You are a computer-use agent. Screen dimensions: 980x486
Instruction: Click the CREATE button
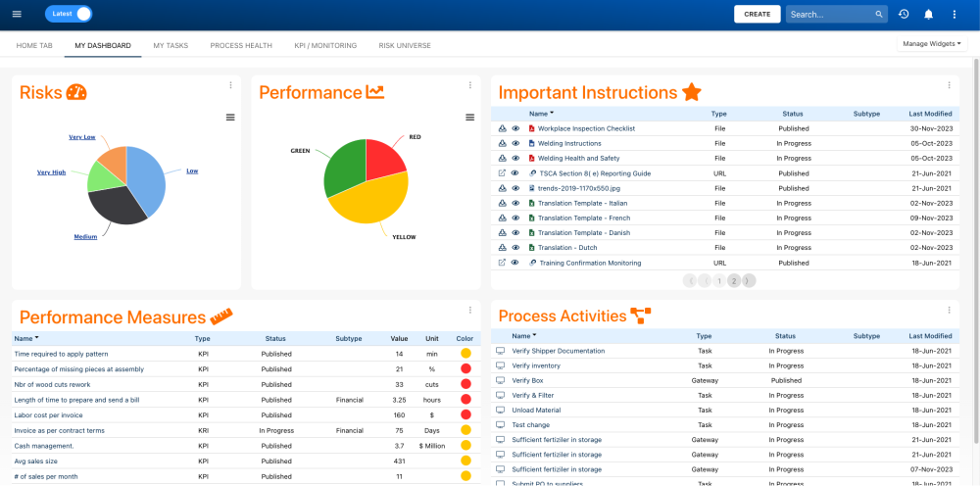point(757,14)
